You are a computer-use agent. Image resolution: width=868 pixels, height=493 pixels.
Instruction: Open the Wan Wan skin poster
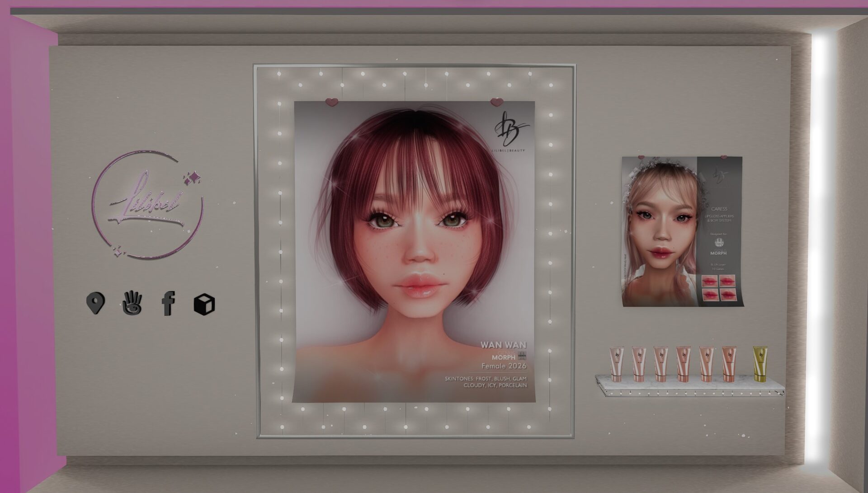414,251
